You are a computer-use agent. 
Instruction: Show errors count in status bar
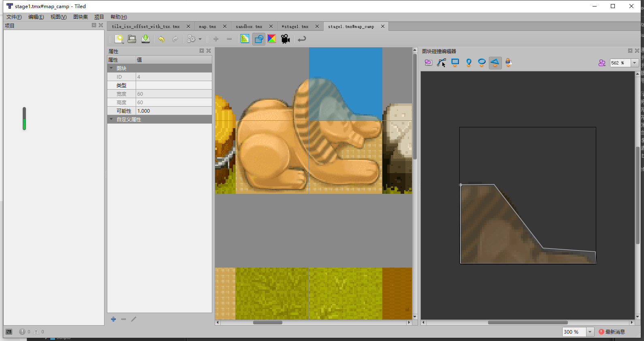[25, 332]
